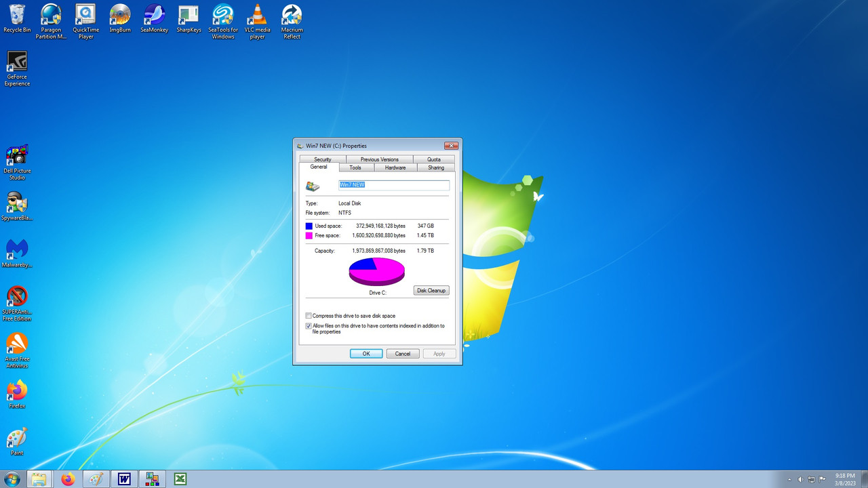The height and width of the screenshot is (488, 868).
Task: Select the Firefox shortcut on the desktop
Action: (17, 394)
